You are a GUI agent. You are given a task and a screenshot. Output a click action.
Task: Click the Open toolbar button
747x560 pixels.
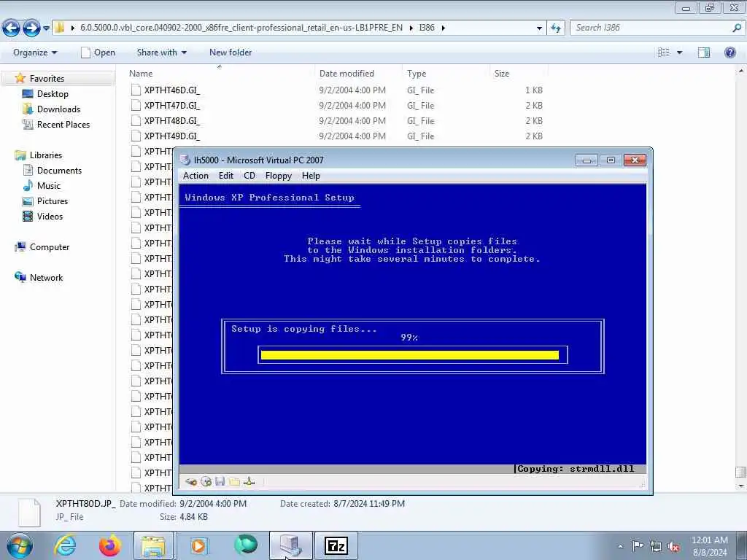pos(98,52)
